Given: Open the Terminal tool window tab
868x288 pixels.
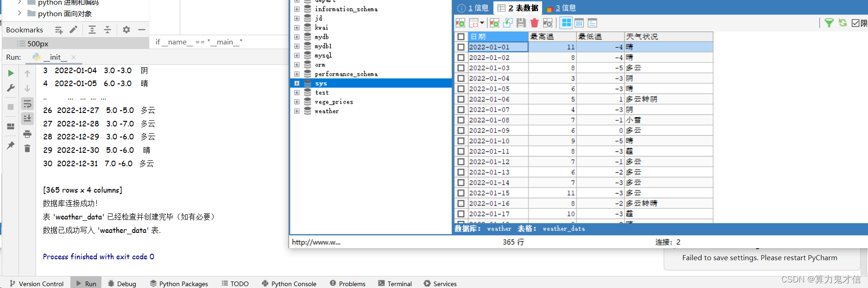Looking at the screenshot, I should click(x=395, y=283).
